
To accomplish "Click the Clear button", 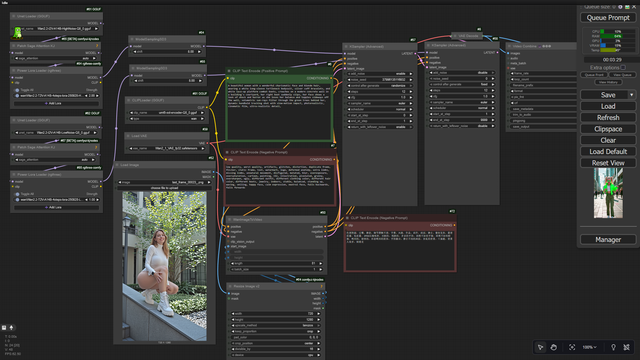I will point(608,140).
